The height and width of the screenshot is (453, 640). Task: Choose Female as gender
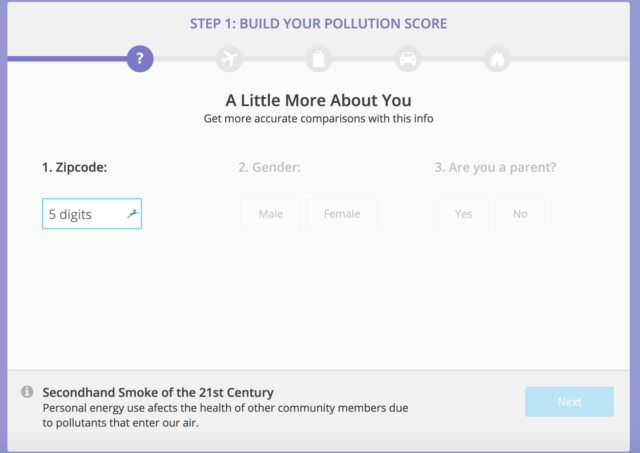coord(342,214)
